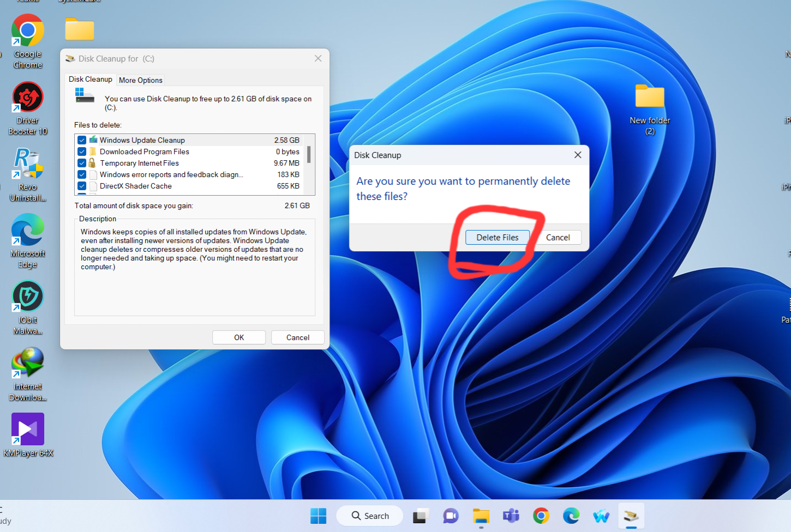
Task: Open Google Chrome desktop shortcut
Action: click(x=28, y=32)
